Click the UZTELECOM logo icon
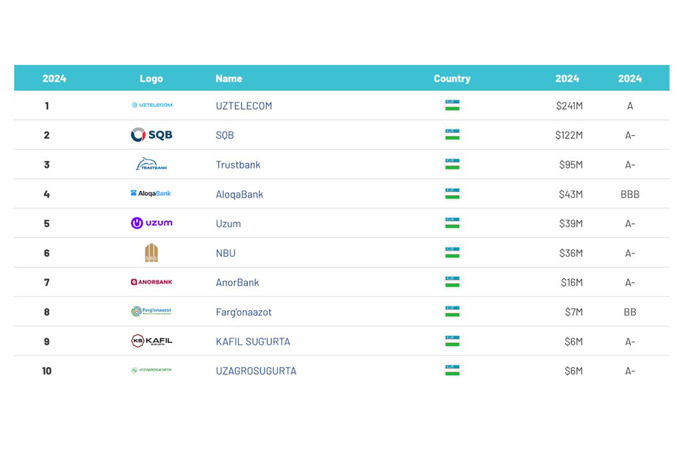 (x=151, y=105)
